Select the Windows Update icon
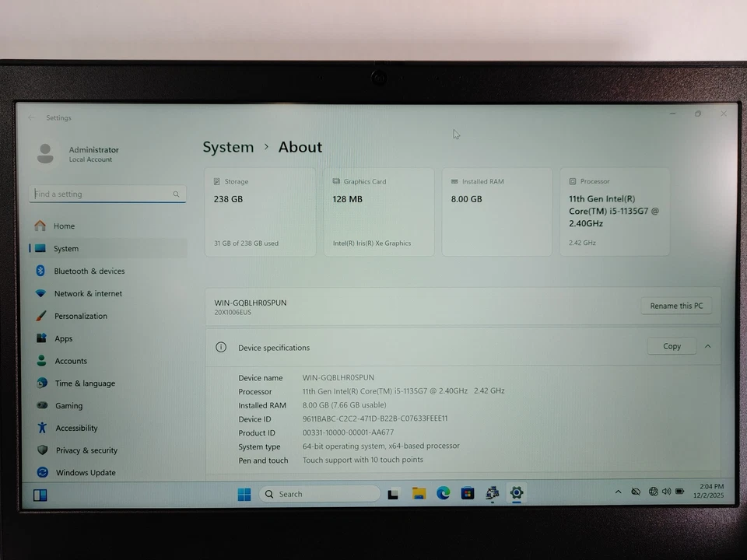The height and width of the screenshot is (560, 747). pos(40,472)
